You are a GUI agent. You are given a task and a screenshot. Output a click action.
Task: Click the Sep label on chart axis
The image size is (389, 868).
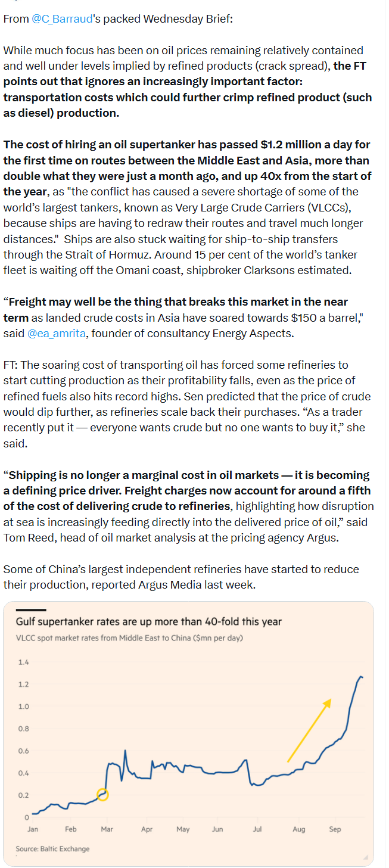coord(335,829)
